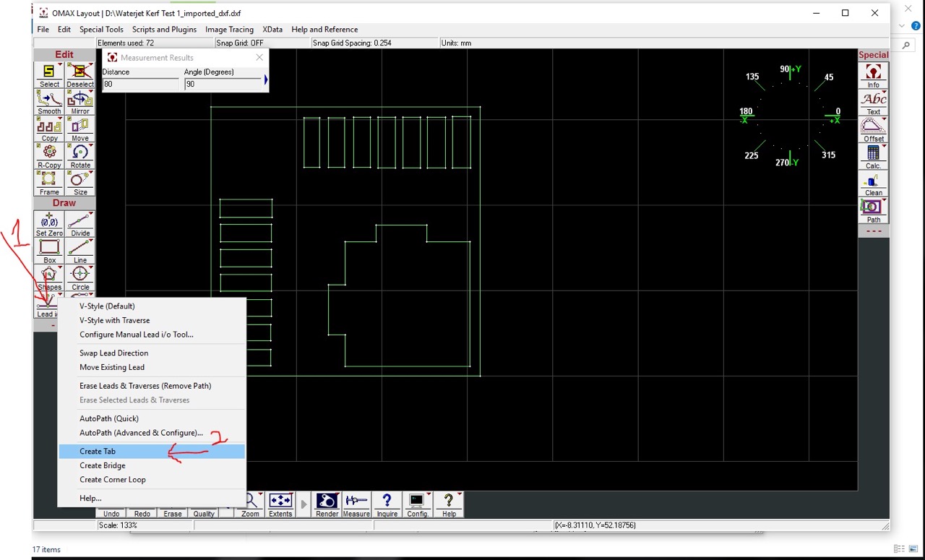This screenshot has height=560, width=925.
Task: Click the Extents view button
Action: pyautogui.click(x=280, y=505)
